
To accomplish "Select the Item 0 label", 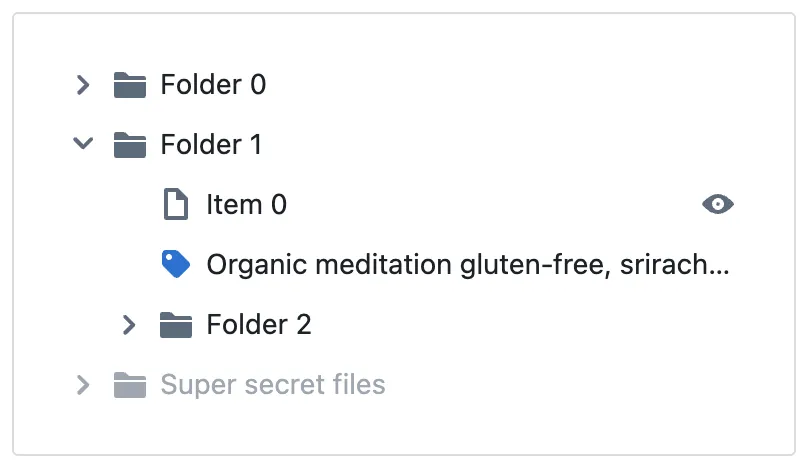I will (246, 205).
